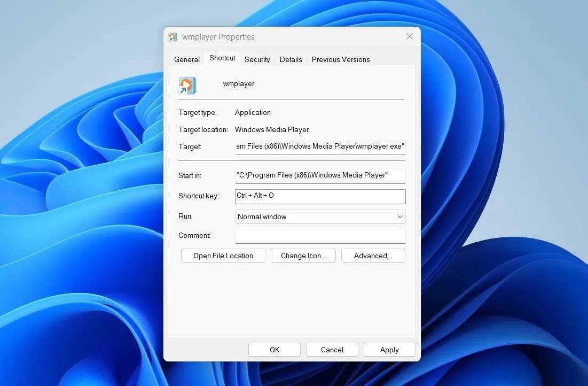588x386 pixels.
Task: Open the Change Icon dialog
Action: click(x=303, y=256)
